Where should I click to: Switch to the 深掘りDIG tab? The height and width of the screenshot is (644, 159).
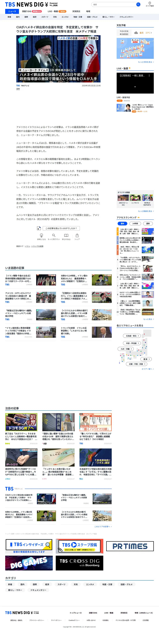click(x=32, y=11)
